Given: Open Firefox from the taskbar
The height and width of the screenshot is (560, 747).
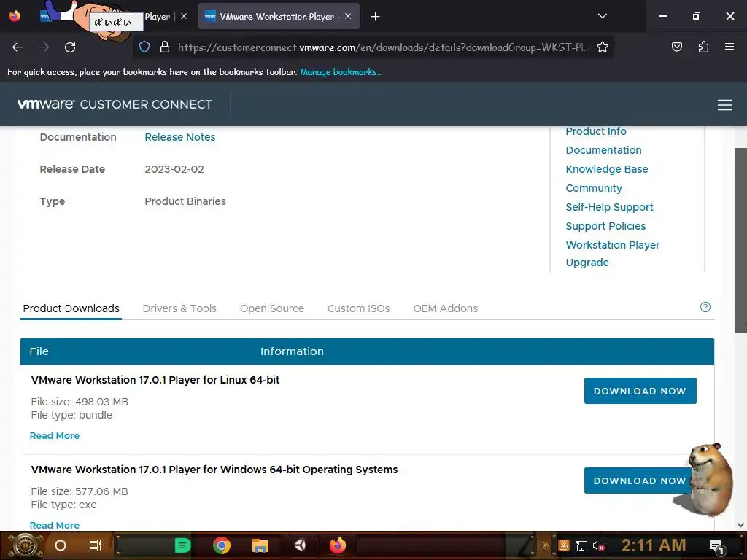Looking at the screenshot, I should point(337,545).
